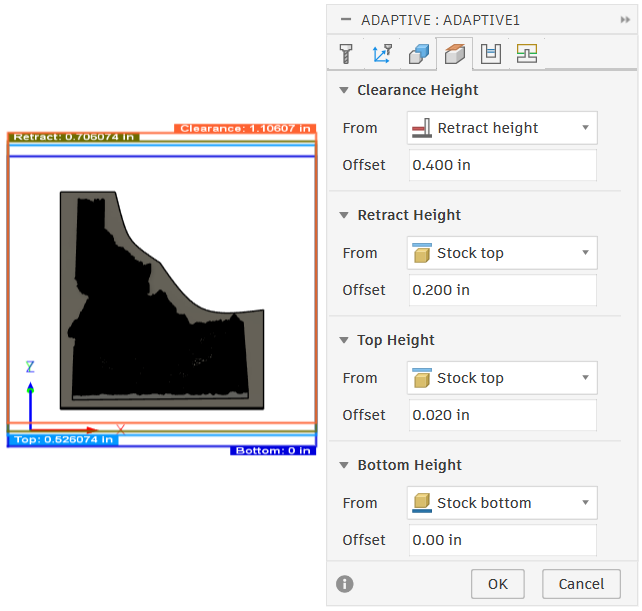
Task: Click the info icon at panel bottom
Action: tap(344, 584)
